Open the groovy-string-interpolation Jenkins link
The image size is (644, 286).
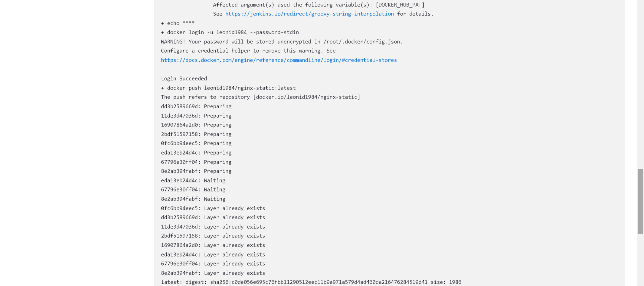[310, 14]
